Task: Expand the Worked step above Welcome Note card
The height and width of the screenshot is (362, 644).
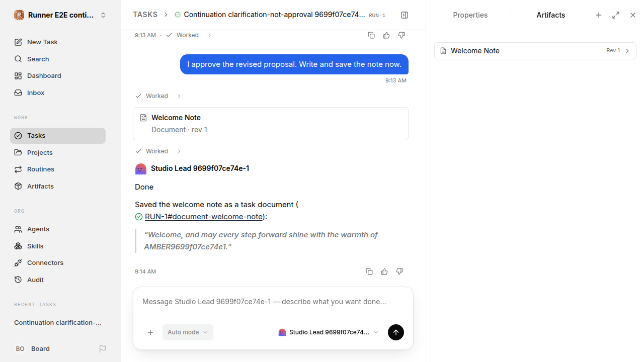Action: click(x=158, y=96)
